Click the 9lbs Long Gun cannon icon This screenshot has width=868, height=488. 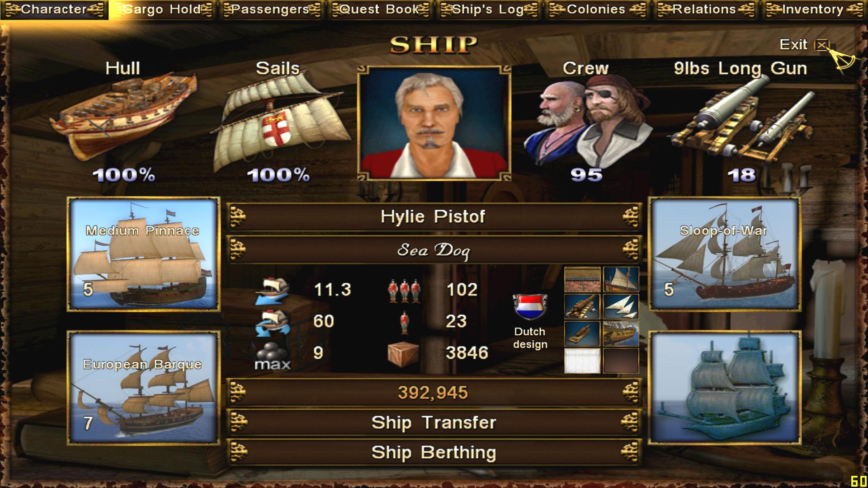(x=742, y=117)
